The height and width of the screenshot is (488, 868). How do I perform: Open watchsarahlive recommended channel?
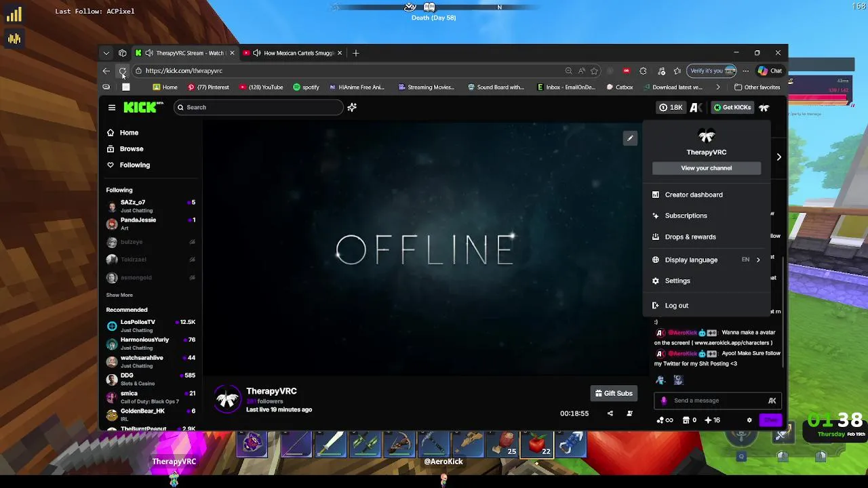pyautogui.click(x=151, y=361)
